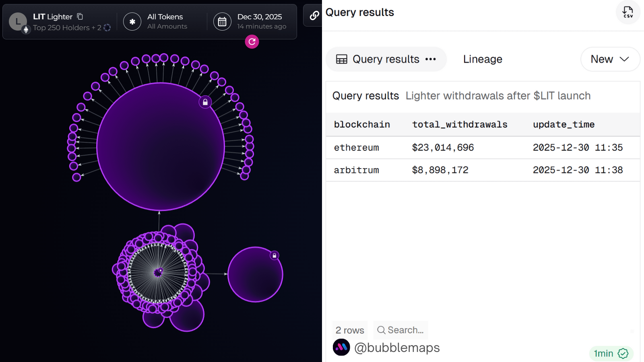Image resolution: width=644 pixels, height=362 pixels.
Task: Open the All Amounts filter selector
Action: tap(167, 27)
